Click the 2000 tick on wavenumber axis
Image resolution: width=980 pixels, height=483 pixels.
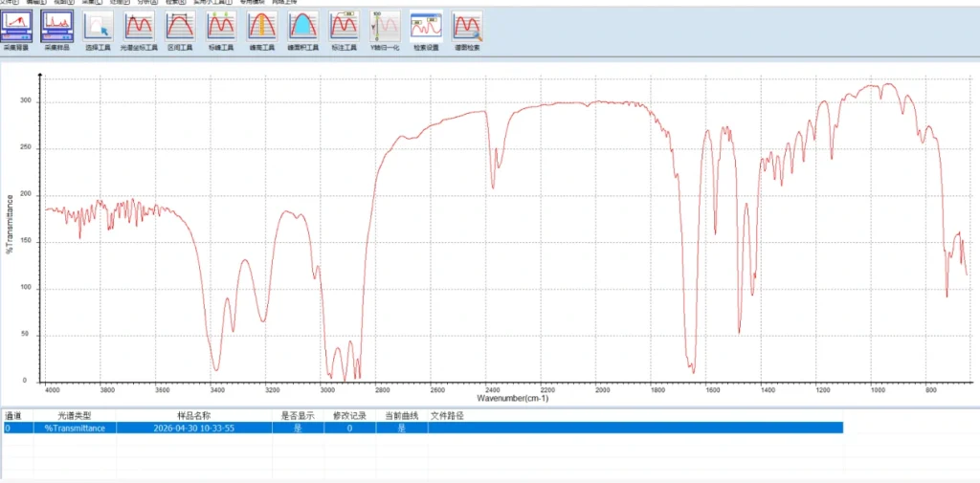pos(602,390)
